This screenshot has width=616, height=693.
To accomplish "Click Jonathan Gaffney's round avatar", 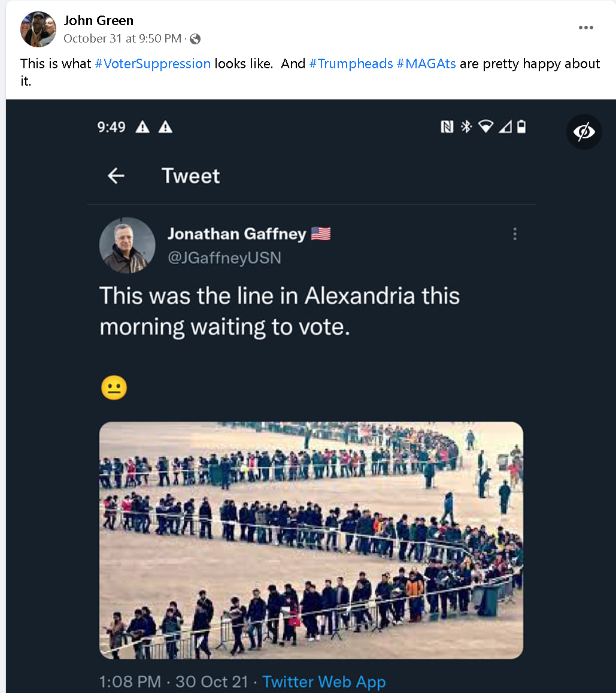I will [127, 246].
